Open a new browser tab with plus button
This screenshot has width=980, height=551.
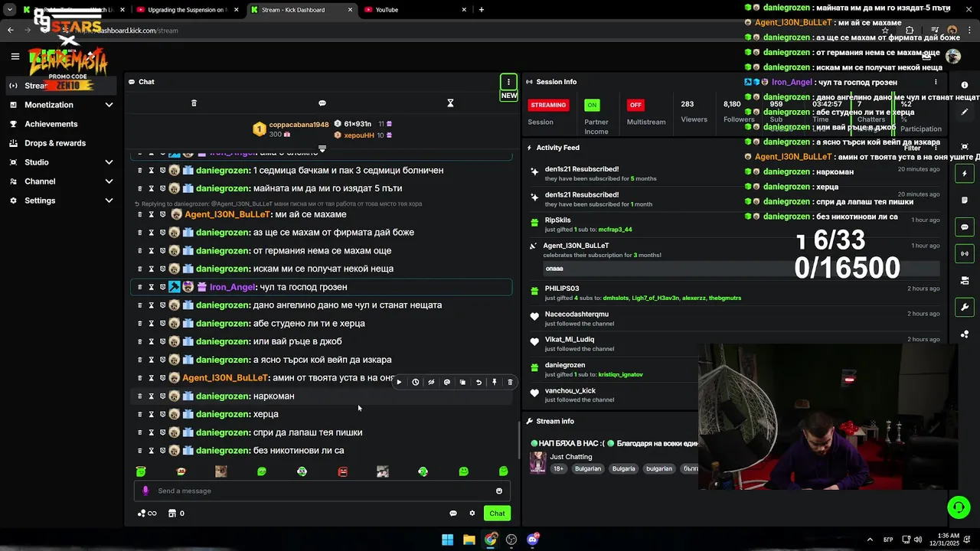[x=482, y=10]
